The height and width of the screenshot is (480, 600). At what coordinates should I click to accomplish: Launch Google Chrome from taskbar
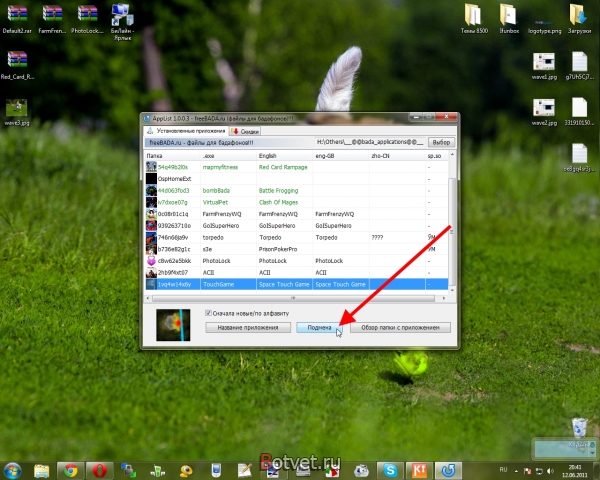point(68,469)
